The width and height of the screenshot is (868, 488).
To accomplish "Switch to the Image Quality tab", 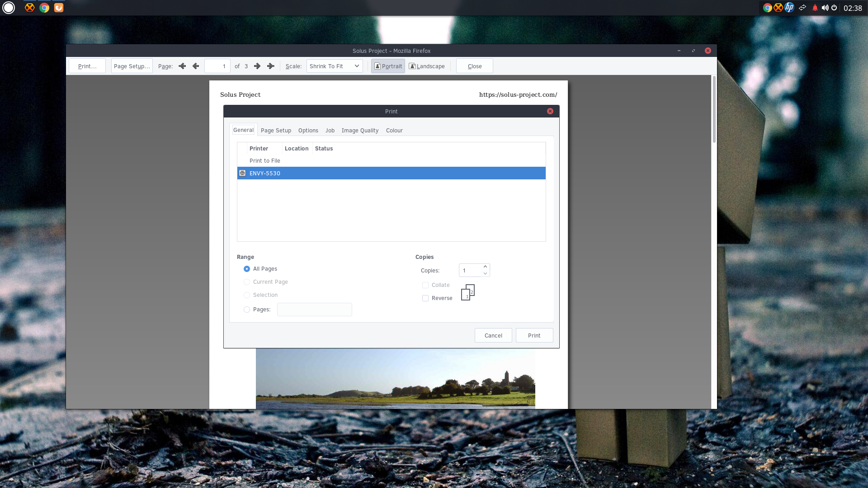I will (360, 130).
